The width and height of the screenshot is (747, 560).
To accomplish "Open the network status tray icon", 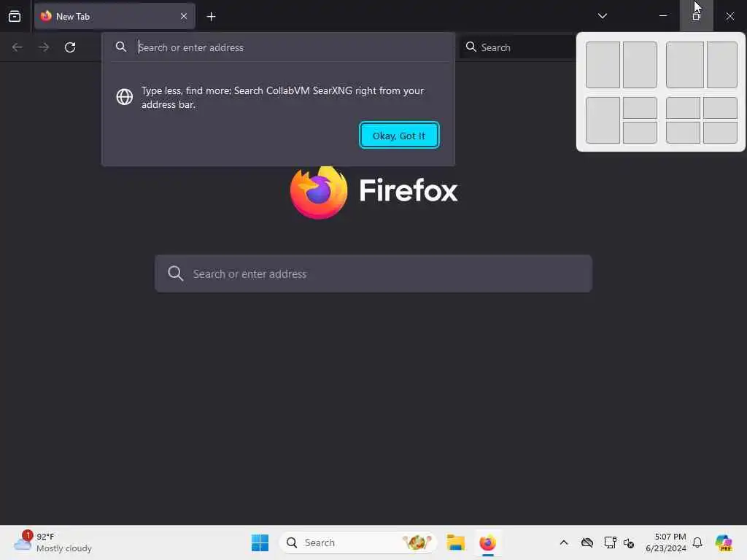I will pos(610,542).
